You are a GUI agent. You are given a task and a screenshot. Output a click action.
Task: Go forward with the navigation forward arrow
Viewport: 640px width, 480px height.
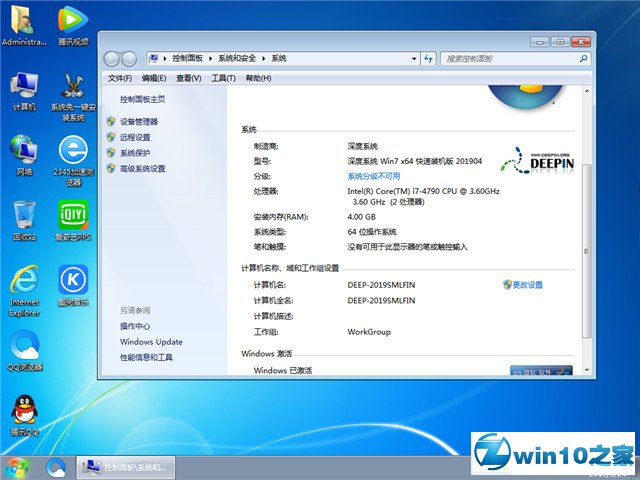[x=129, y=59]
